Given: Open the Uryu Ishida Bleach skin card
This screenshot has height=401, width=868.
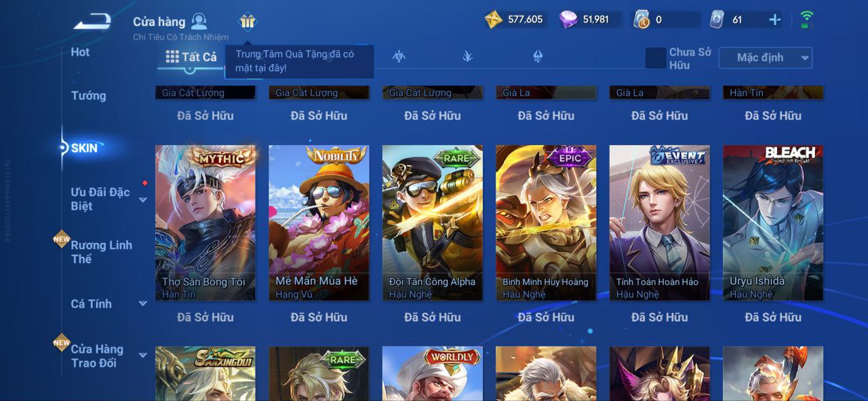Looking at the screenshot, I should (773, 223).
